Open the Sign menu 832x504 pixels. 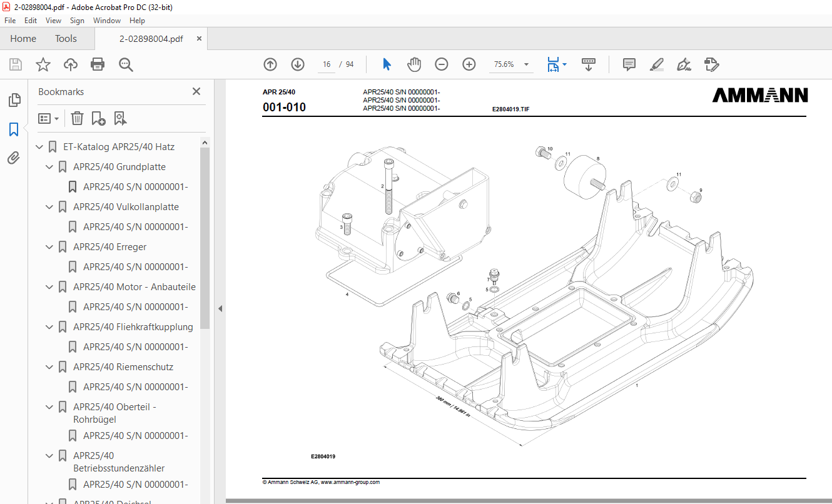(x=77, y=21)
